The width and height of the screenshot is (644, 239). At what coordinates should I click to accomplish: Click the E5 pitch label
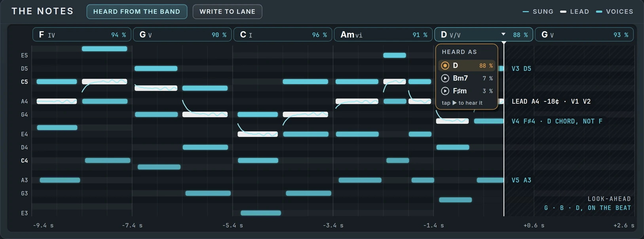pyautogui.click(x=25, y=55)
